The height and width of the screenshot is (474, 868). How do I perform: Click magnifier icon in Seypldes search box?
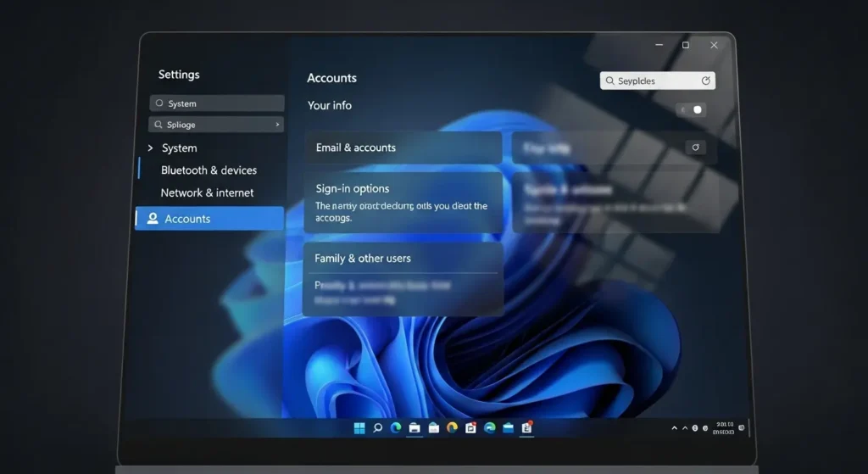tap(609, 81)
